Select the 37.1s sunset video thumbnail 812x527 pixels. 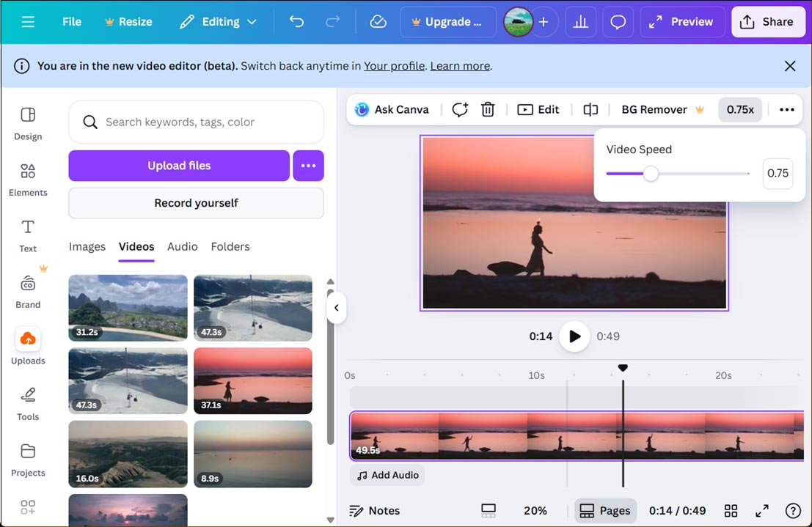253,381
